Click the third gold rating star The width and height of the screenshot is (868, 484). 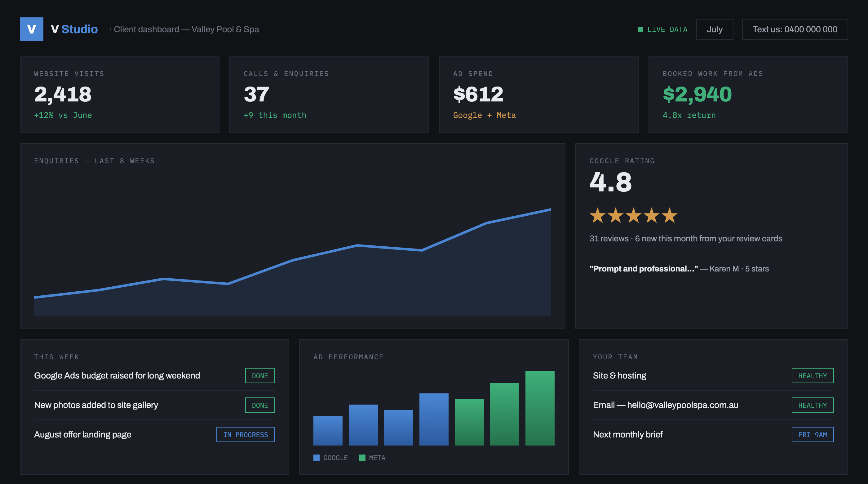click(633, 215)
